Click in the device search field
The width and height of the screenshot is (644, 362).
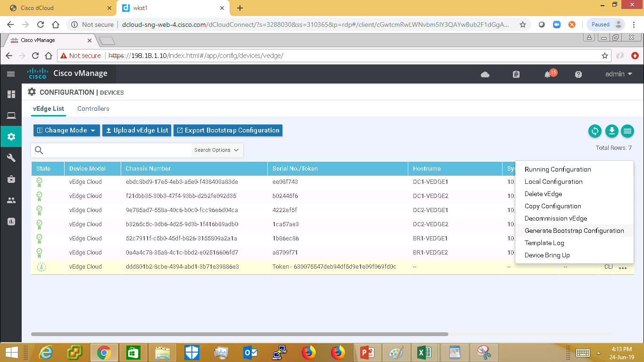point(118,150)
